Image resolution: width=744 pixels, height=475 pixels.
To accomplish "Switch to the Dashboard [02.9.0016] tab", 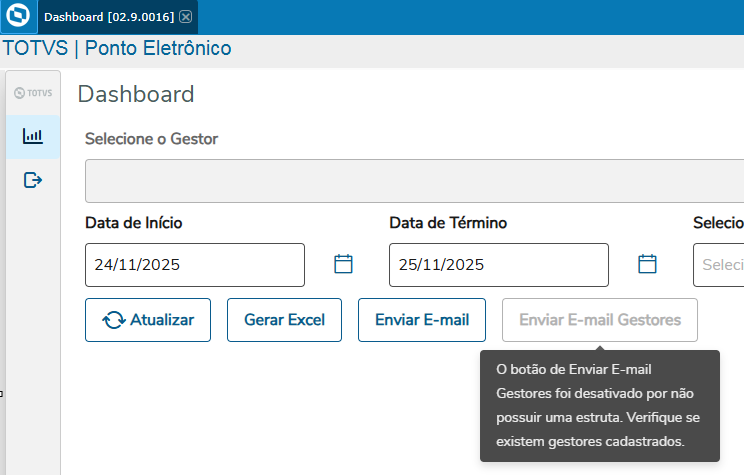I will coord(108,17).
